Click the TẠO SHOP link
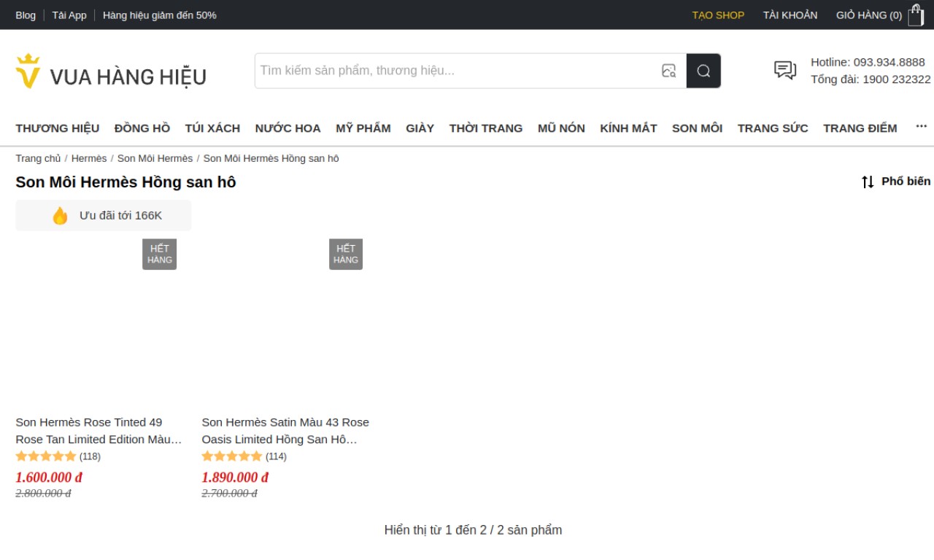The width and height of the screenshot is (934, 560). 718,15
